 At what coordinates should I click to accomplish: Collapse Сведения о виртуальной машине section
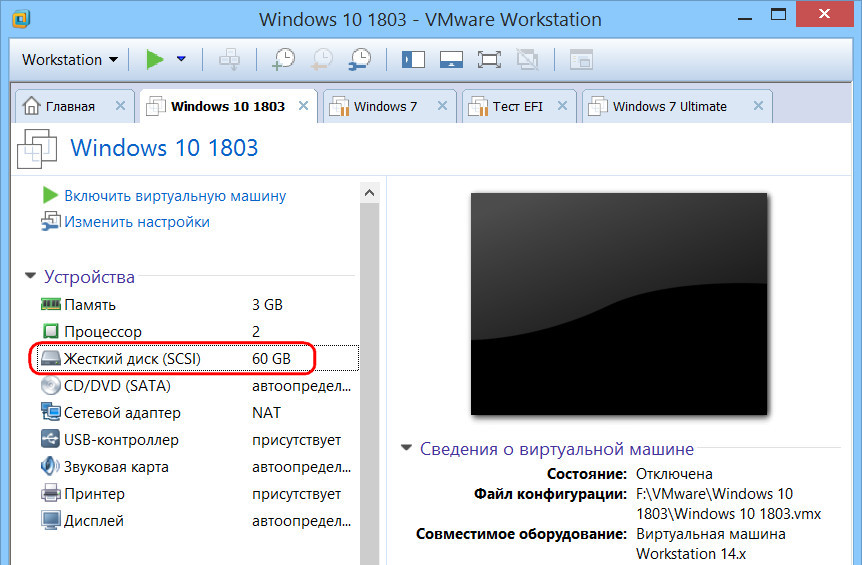coord(406,447)
